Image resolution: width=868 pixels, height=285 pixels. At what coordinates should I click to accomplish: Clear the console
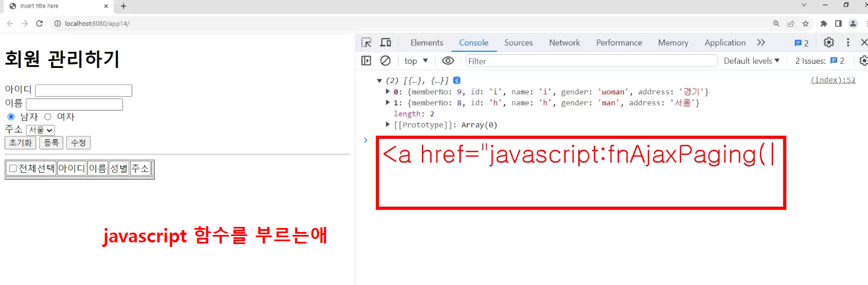386,60
